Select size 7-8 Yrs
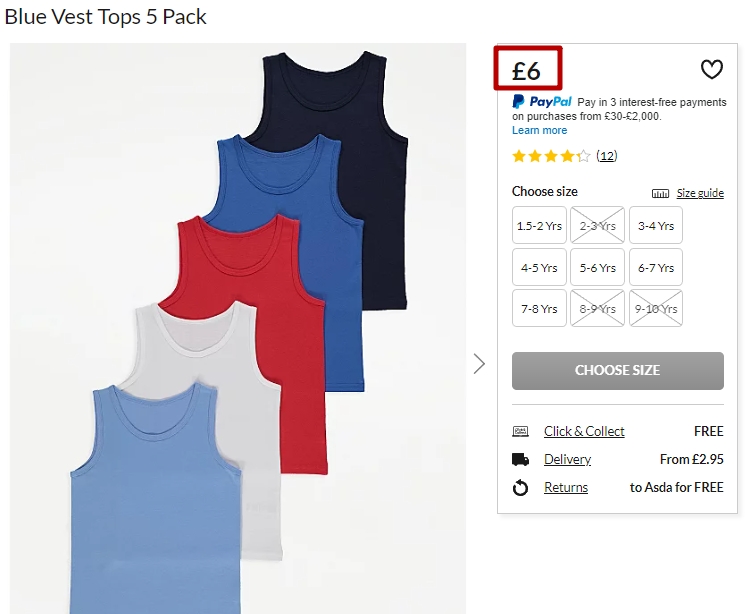 coord(539,309)
